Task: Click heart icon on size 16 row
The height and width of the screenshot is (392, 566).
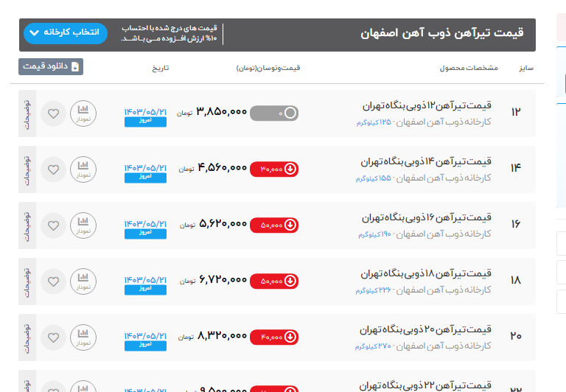Action: point(53,225)
